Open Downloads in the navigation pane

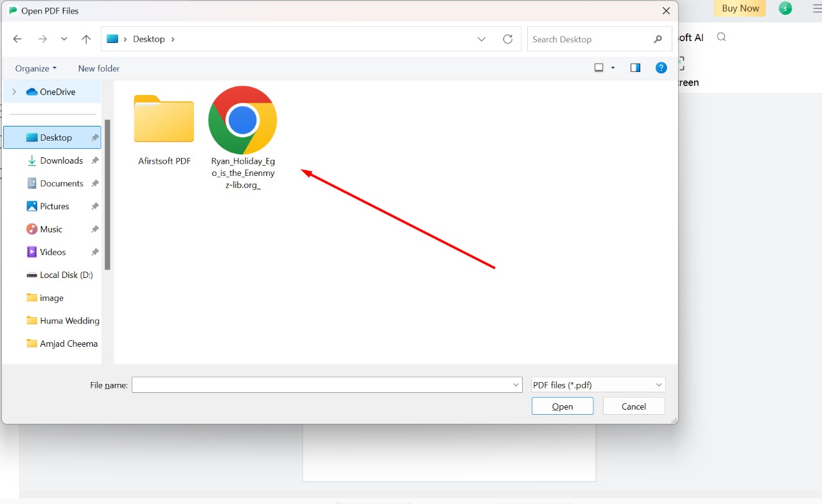click(x=61, y=161)
